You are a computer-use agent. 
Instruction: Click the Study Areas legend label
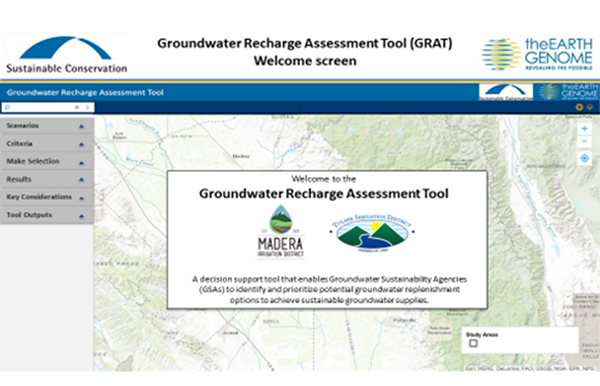(482, 335)
